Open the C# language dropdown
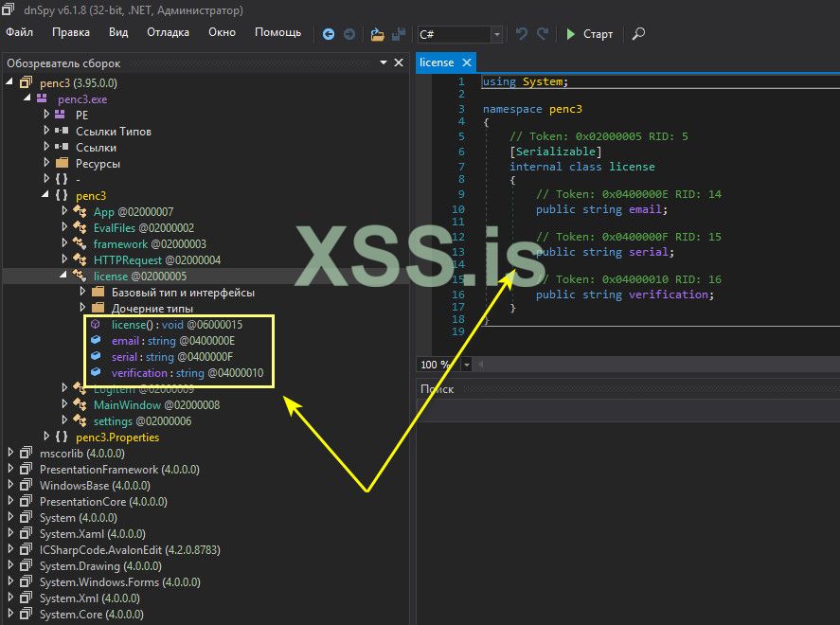 tap(497, 34)
